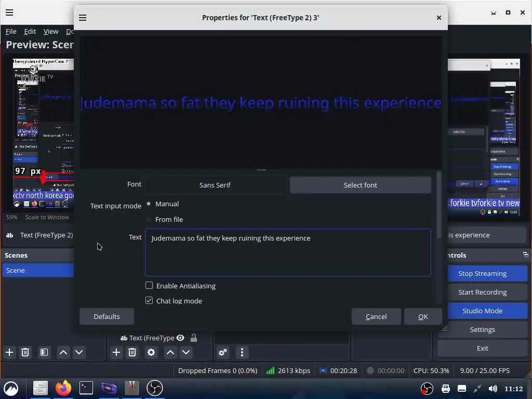This screenshot has width=532, height=399.
Task: Click the properties dialog vertical scrollbar
Action: [x=438, y=205]
